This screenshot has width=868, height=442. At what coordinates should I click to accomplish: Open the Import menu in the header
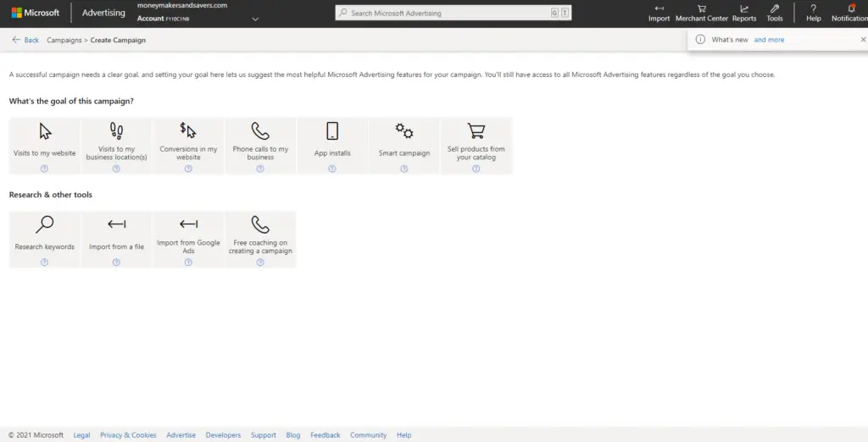tap(659, 14)
